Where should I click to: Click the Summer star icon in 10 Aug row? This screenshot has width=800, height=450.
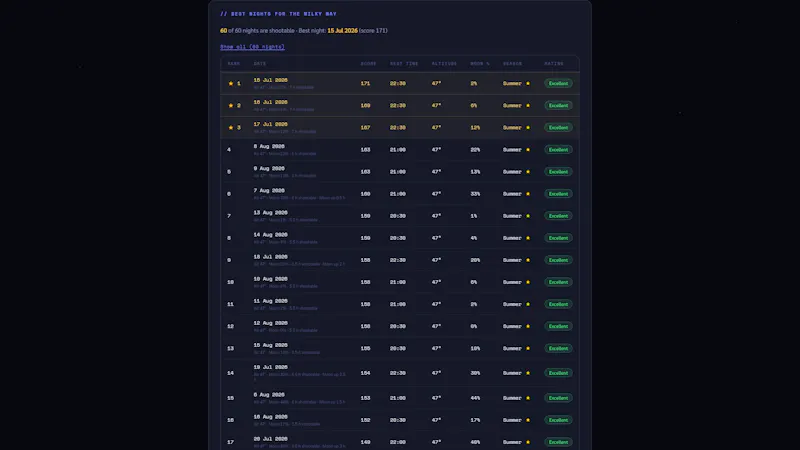coord(528,282)
